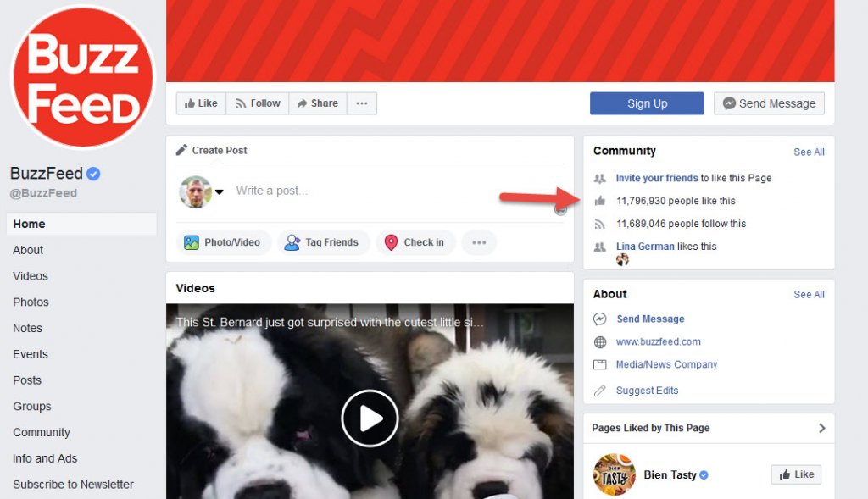This screenshot has width=868, height=499.
Task: Like the Bien Tasty page
Action: pyautogui.click(x=796, y=474)
